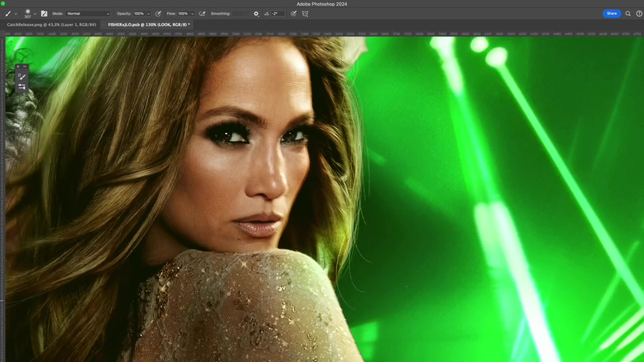Open the Search magnifier icon
Image resolution: width=644 pixels, height=362 pixels.
coord(628,14)
